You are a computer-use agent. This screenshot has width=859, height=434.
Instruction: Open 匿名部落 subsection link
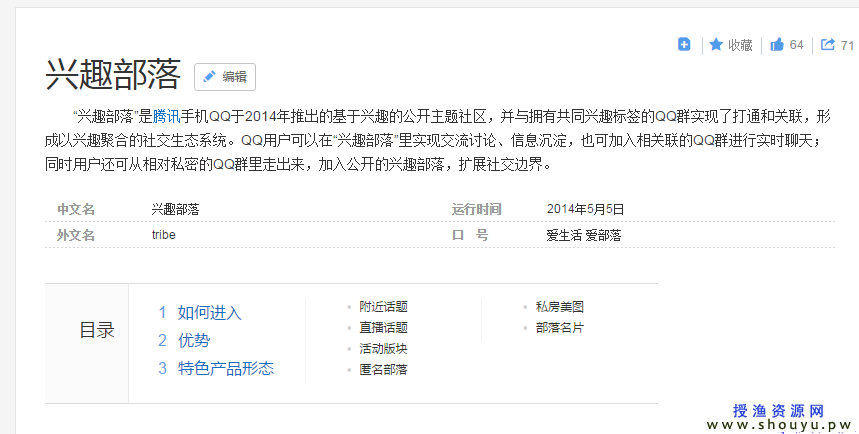coord(383,369)
